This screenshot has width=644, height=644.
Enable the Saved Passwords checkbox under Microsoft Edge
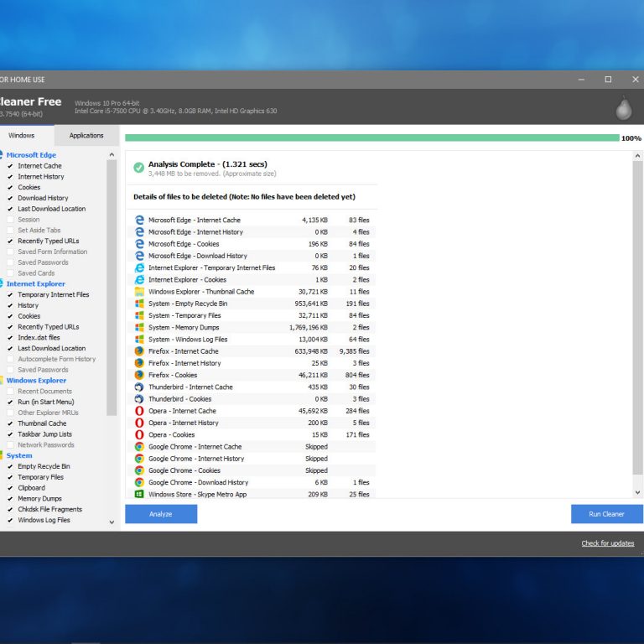point(10,262)
